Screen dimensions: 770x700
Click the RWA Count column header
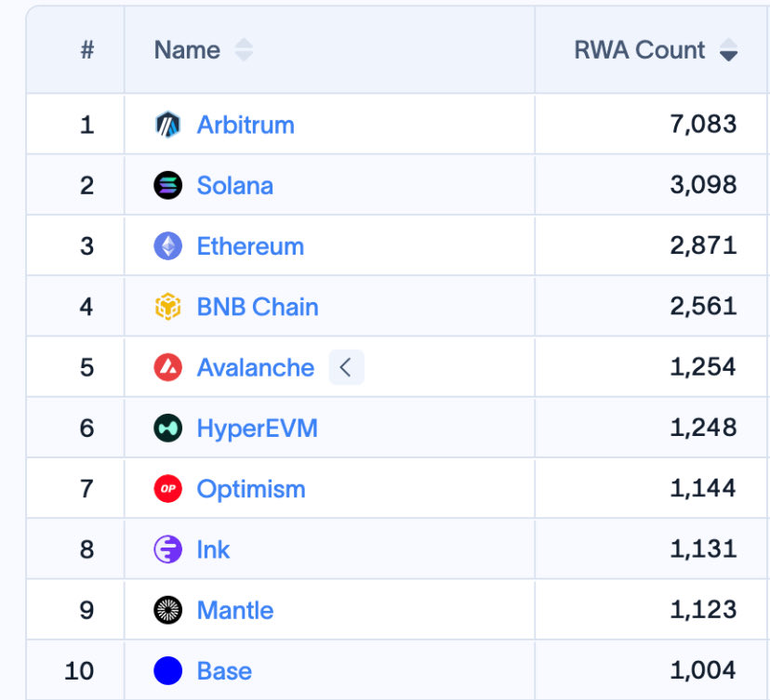click(640, 50)
